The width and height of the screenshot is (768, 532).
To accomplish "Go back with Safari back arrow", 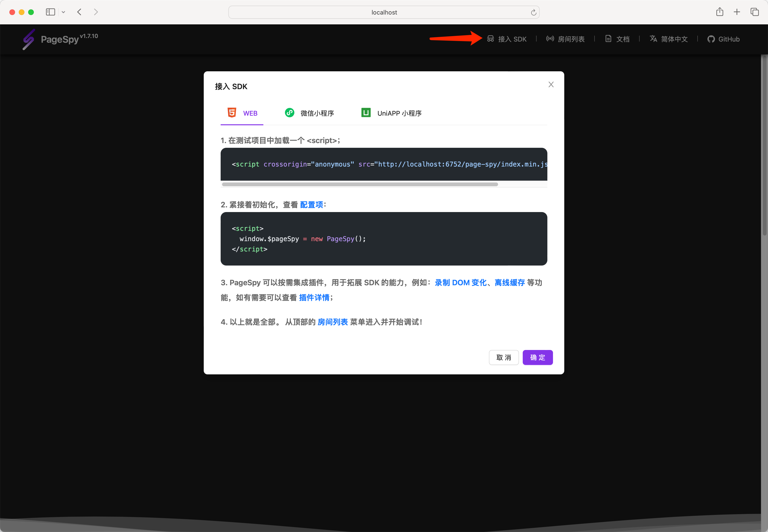I will pyautogui.click(x=79, y=12).
